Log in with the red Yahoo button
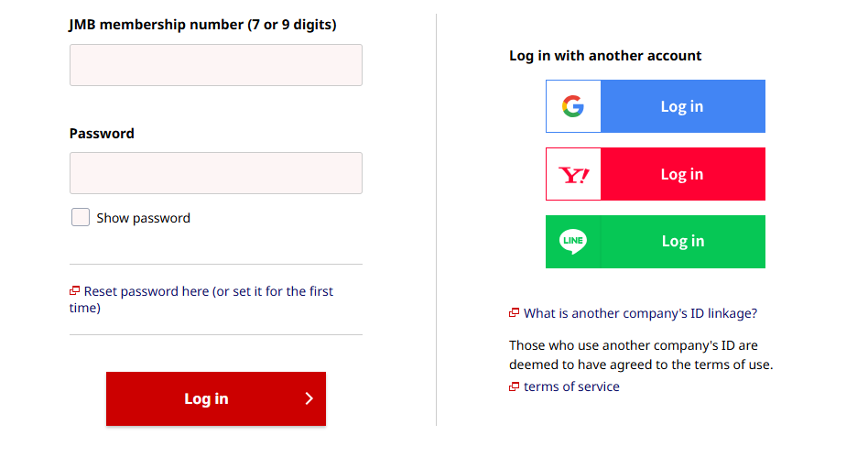868x457 pixels. click(x=682, y=174)
